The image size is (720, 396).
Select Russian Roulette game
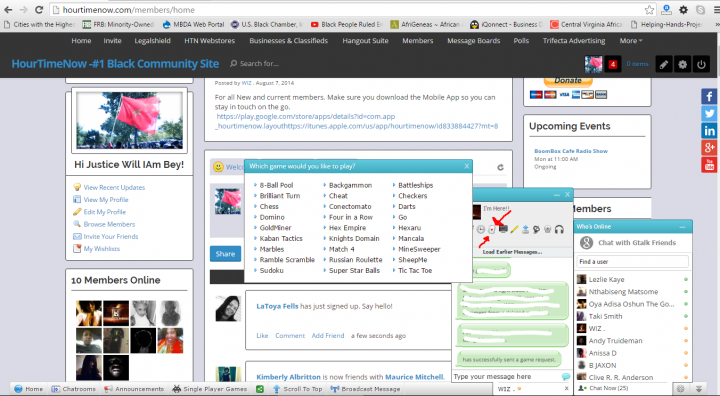coord(355,260)
